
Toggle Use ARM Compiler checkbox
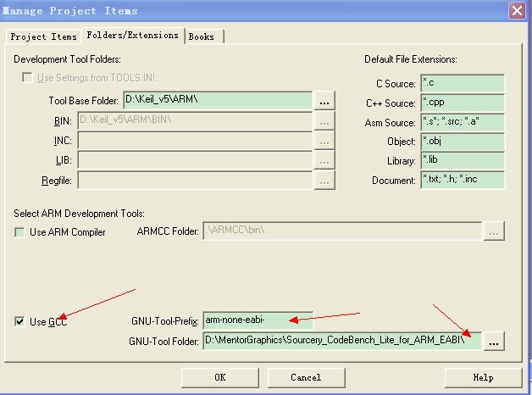pos(20,232)
